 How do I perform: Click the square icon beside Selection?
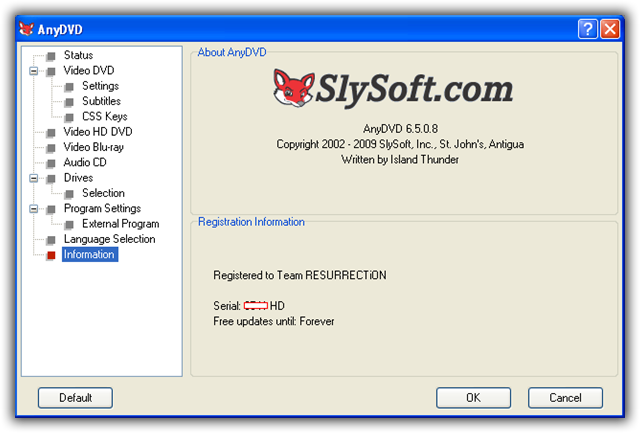tap(69, 193)
